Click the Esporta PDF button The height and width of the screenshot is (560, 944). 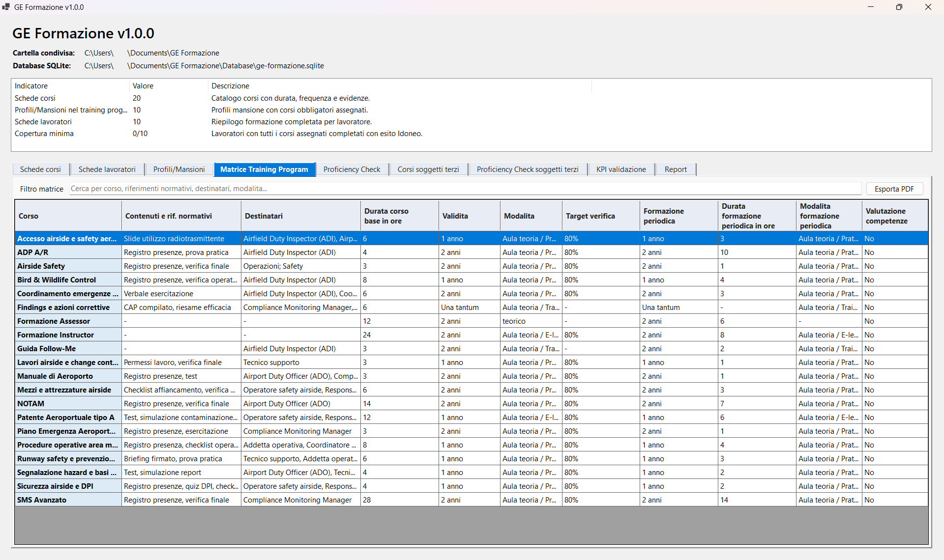tap(894, 189)
